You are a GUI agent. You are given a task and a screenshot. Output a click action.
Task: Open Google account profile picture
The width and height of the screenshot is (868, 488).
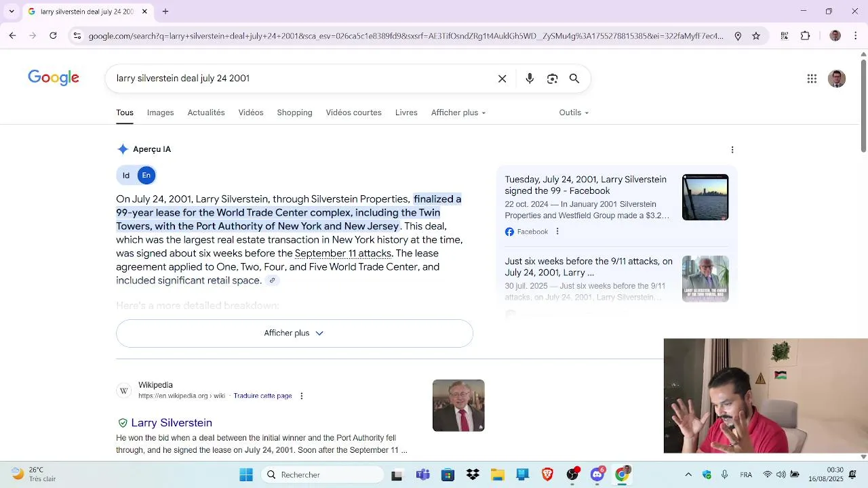pos(837,79)
